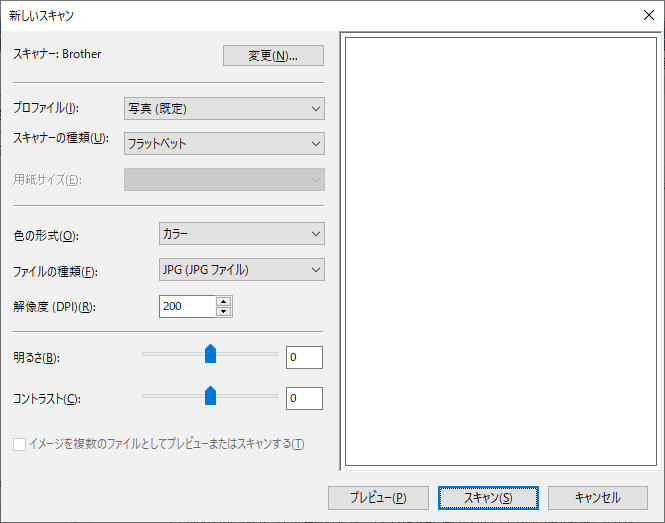Click the 解像度 (DPI) value field
665x523 pixels.
(187, 306)
